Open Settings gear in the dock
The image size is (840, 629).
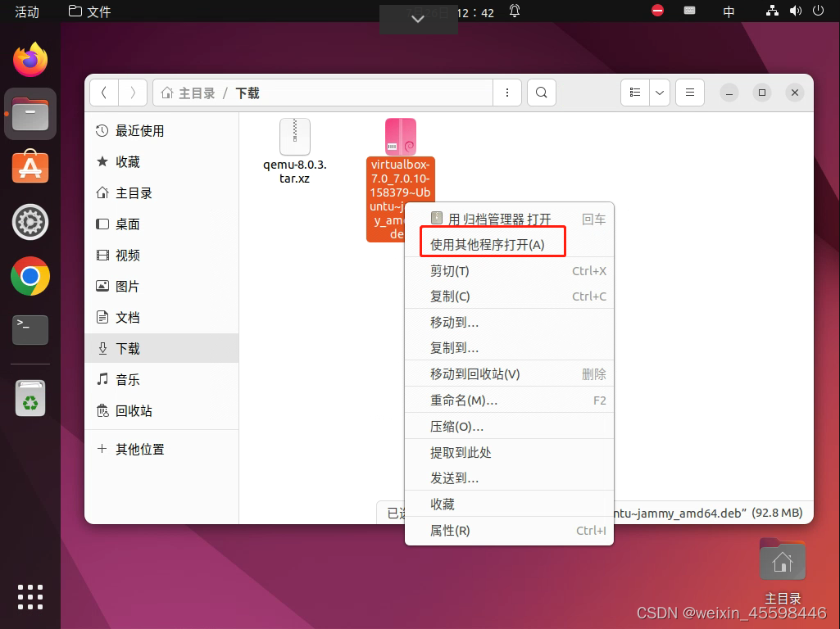pyautogui.click(x=30, y=222)
